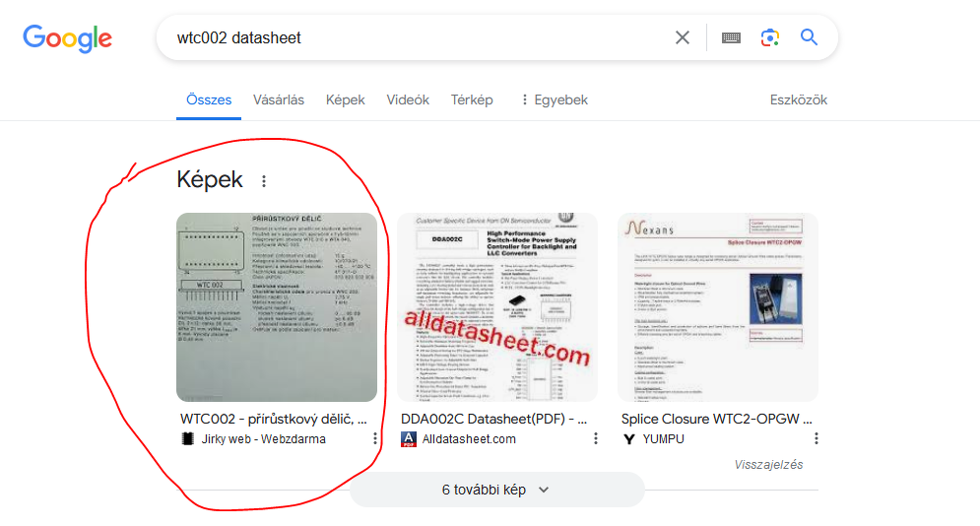Open the virtual keyboard input tool
The height and width of the screenshot is (526, 980).
click(x=731, y=38)
